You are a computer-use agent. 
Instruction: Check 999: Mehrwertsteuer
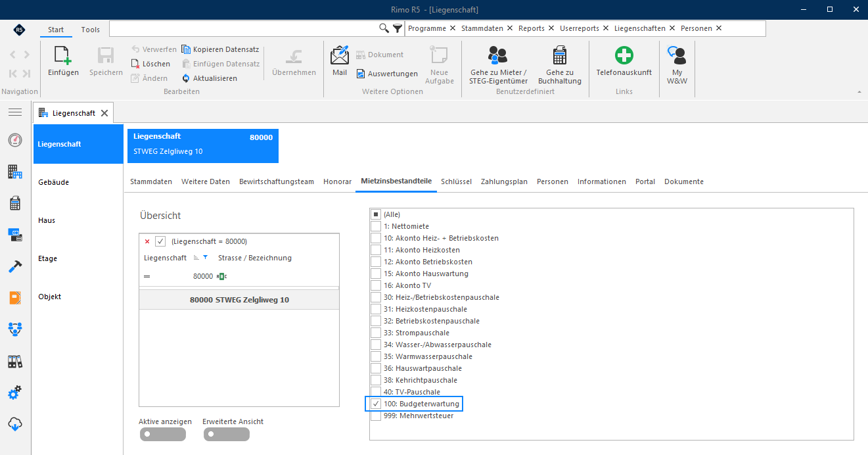[x=376, y=416]
